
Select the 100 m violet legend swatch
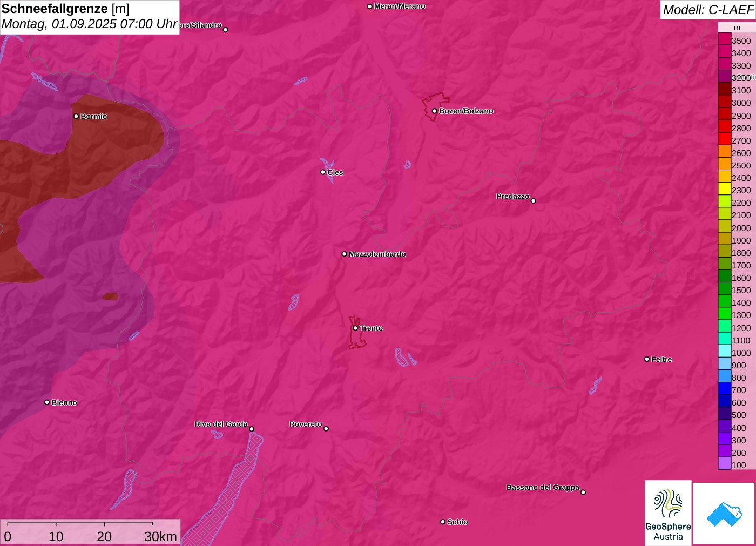[725, 463]
